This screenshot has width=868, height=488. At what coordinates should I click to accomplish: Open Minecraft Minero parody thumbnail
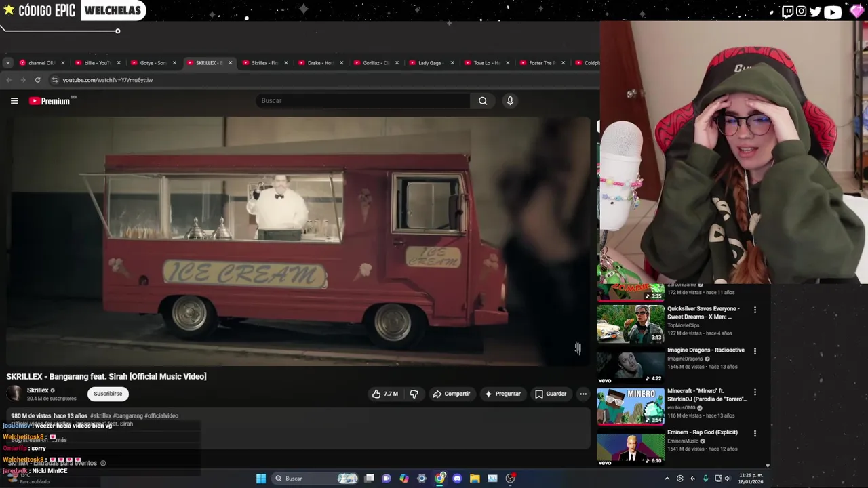(x=631, y=407)
